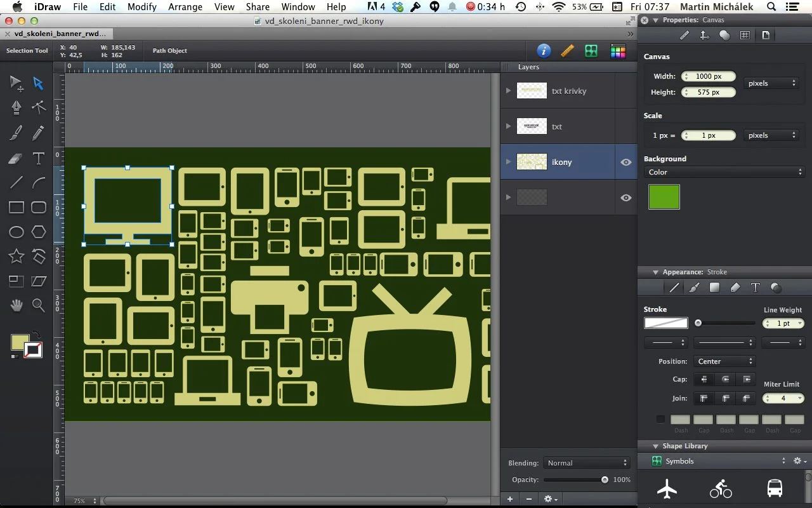Hide the ikony layer
Image resolution: width=812 pixels, height=508 pixels.
tap(625, 162)
